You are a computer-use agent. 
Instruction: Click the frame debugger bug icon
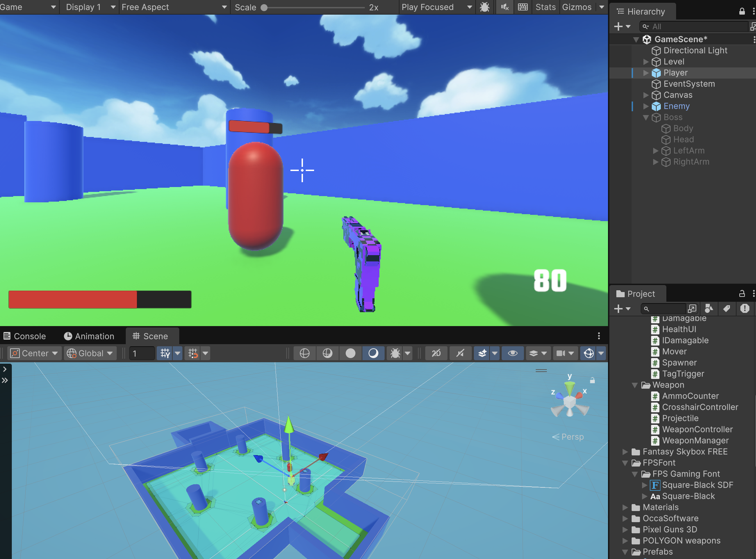pos(485,7)
